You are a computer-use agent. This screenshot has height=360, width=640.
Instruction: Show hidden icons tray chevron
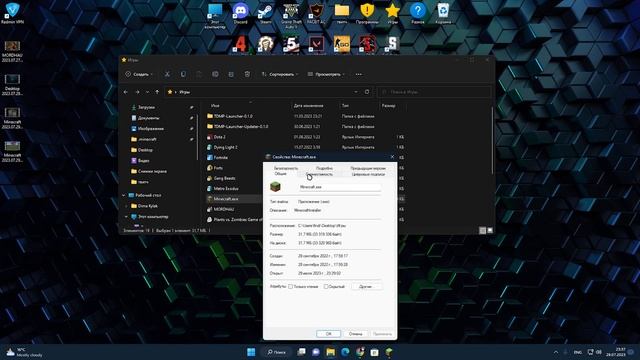coord(556,352)
